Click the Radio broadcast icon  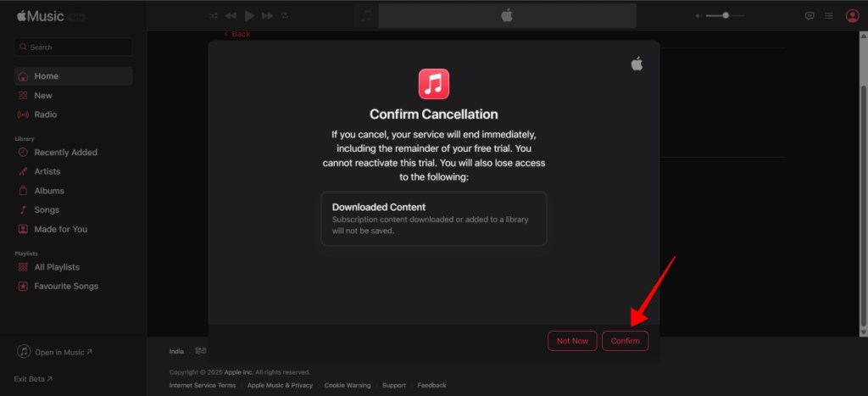point(23,114)
